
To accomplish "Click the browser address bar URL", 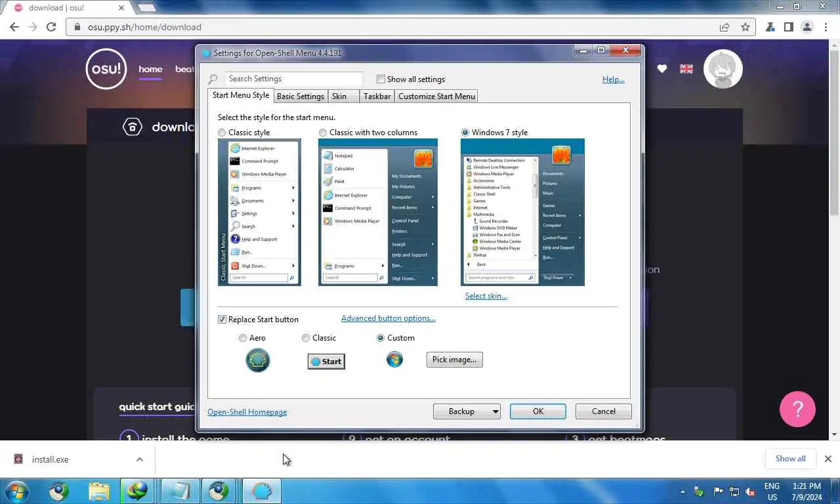I will pos(144,27).
